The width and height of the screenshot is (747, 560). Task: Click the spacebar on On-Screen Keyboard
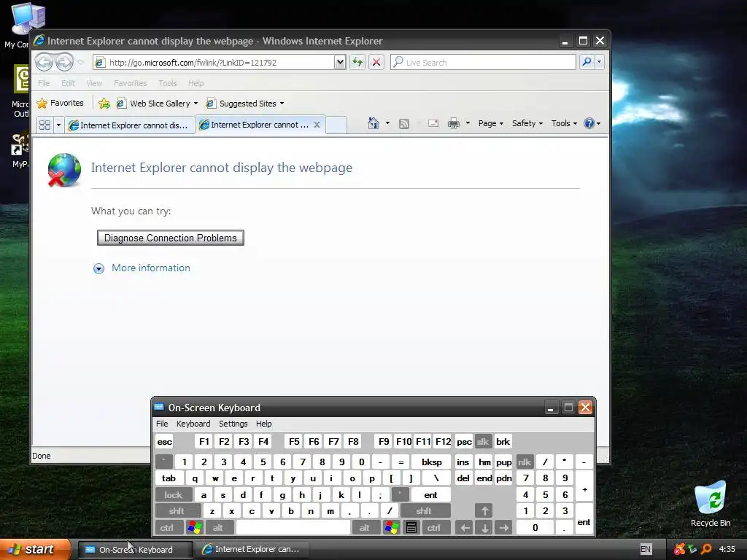pyautogui.click(x=293, y=527)
